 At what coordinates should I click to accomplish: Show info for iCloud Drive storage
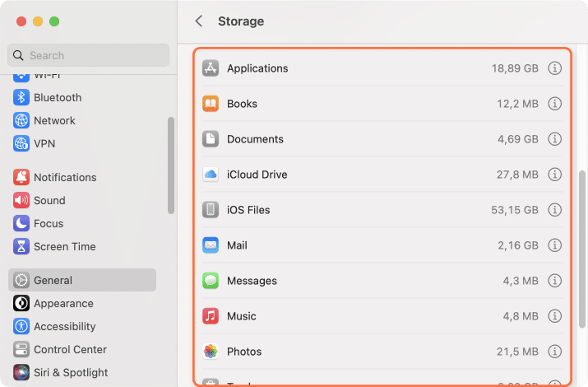click(554, 175)
